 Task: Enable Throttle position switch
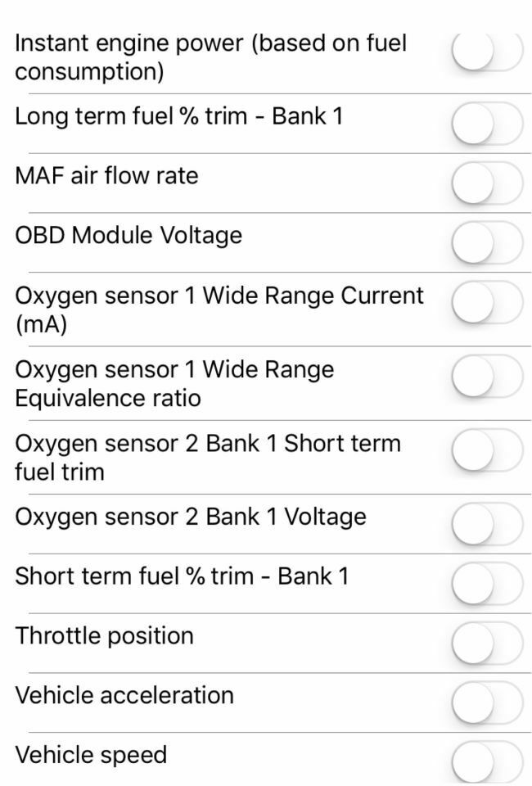point(488,643)
